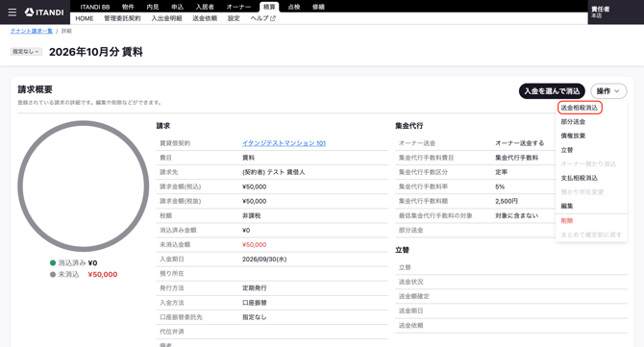Click the 入金期日 2026/09/30(水) value
Screen dimensions: 644x347
click(x=264, y=260)
